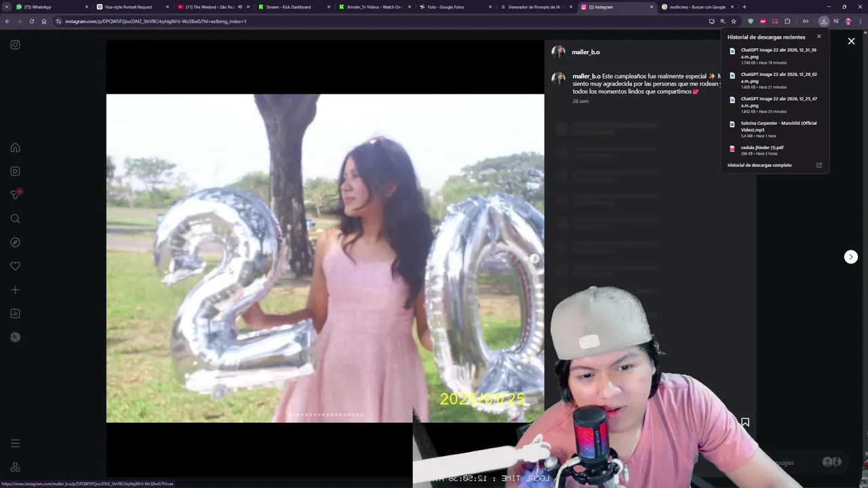Close the WhatsApp tab
868x488 pixels.
86,7
